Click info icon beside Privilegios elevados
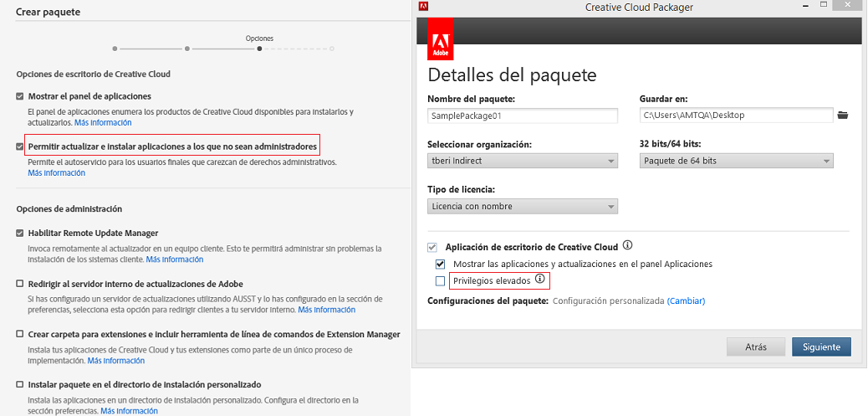Viewport: 868px width, 416px height. (539, 279)
